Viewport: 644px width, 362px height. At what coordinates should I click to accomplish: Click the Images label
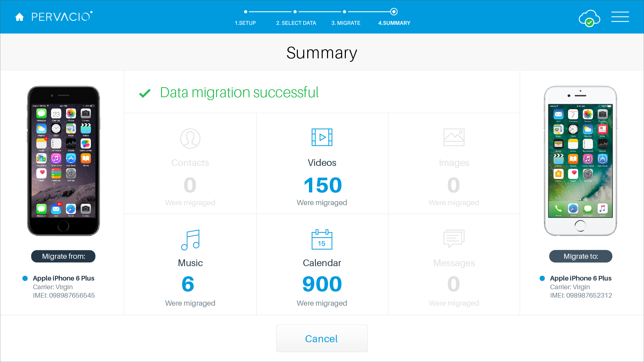pyautogui.click(x=454, y=163)
